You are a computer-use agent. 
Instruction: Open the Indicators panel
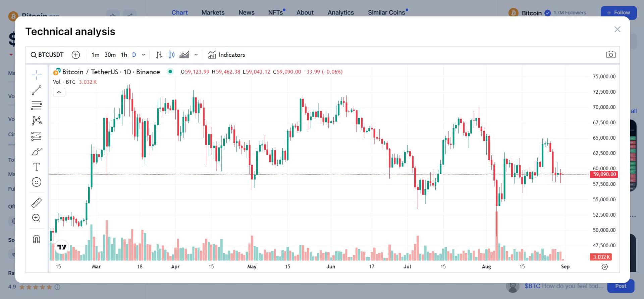point(227,55)
